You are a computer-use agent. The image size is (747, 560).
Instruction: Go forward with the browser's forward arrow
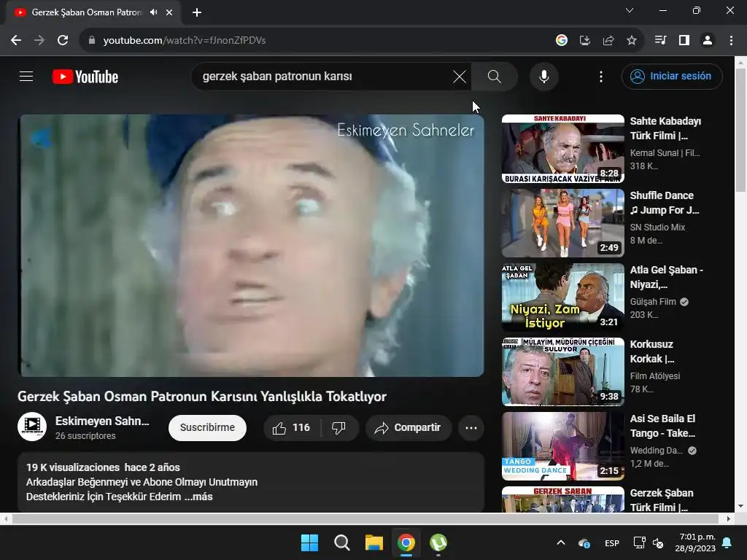[39, 41]
